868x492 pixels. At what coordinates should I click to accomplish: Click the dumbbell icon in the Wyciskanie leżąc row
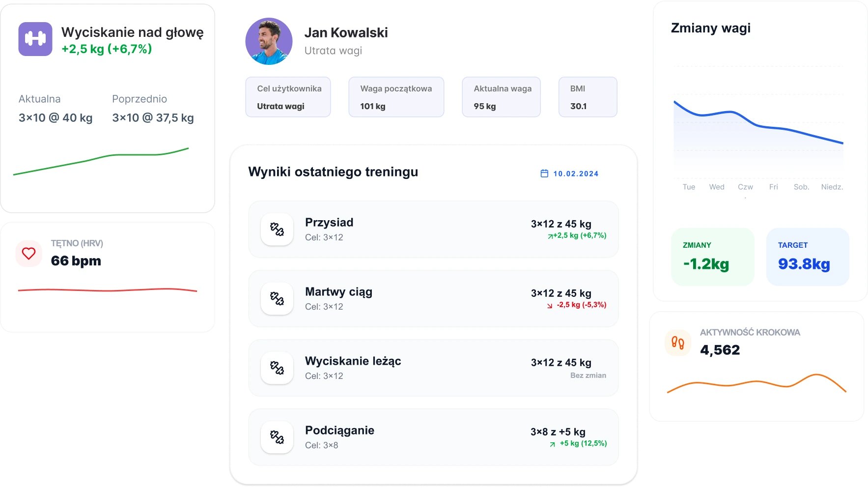point(277,368)
